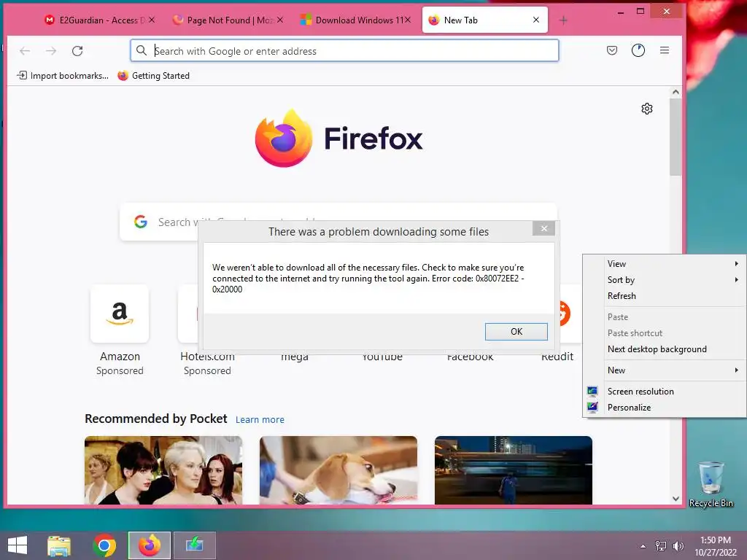Screen dimensions: 747x560
Task: Open the Save to Pocket icon
Action: point(612,50)
